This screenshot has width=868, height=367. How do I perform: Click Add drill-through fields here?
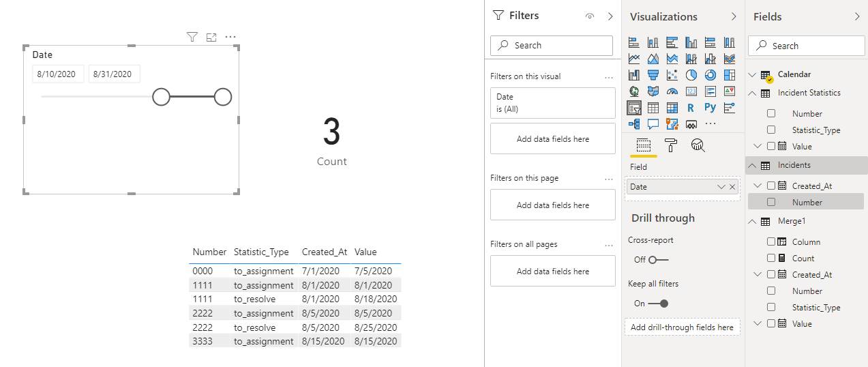pos(682,327)
